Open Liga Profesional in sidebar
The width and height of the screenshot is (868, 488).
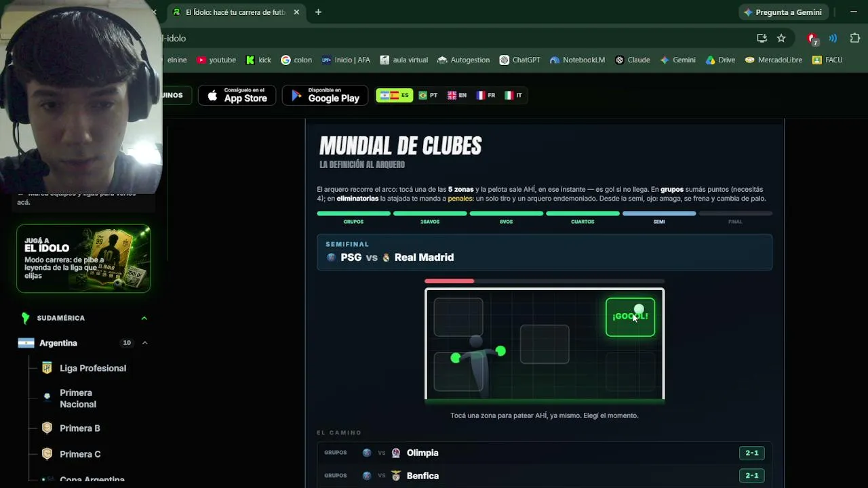pos(93,368)
